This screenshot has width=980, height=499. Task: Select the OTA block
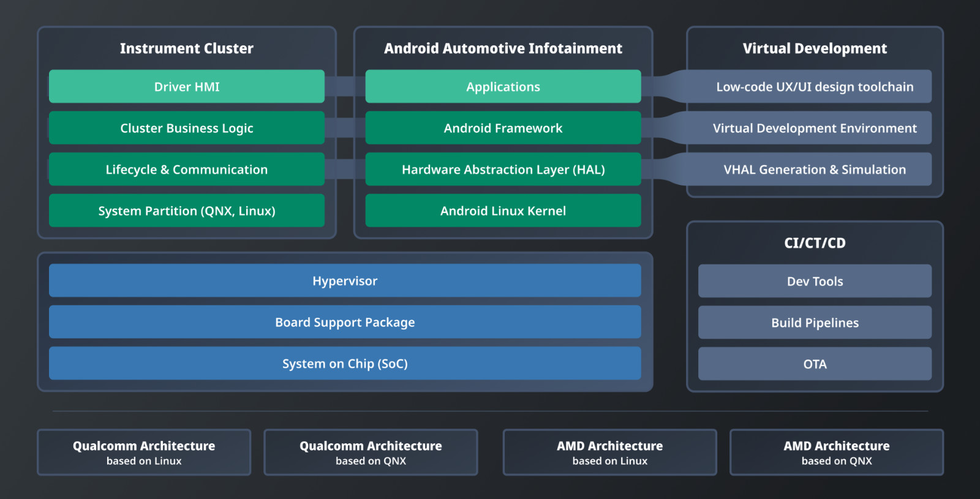[815, 364]
